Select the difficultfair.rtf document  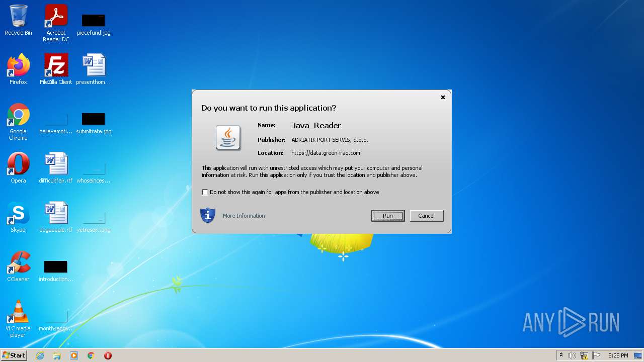click(56, 168)
